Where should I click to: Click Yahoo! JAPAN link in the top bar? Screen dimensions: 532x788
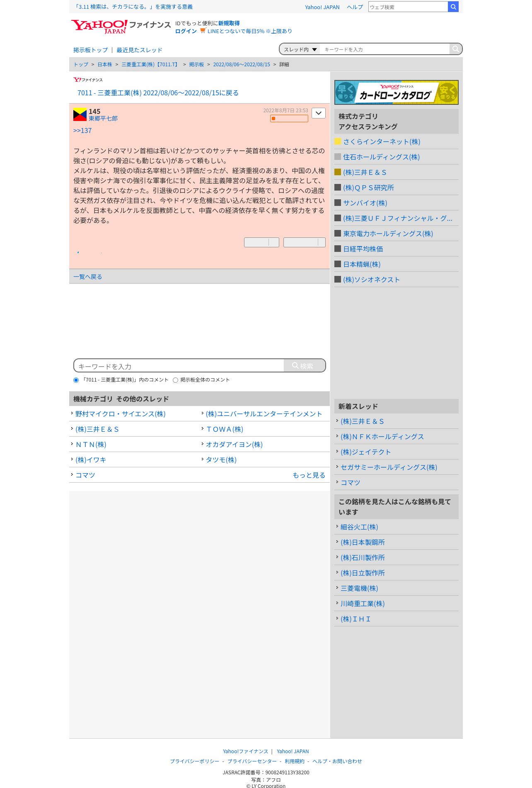[x=322, y=7]
